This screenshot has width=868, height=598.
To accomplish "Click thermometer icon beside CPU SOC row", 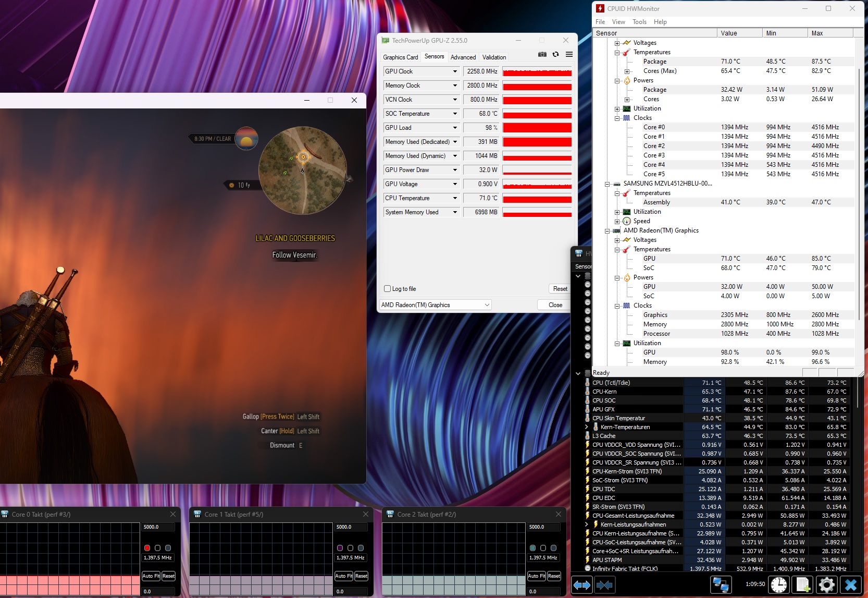I will coord(588,400).
